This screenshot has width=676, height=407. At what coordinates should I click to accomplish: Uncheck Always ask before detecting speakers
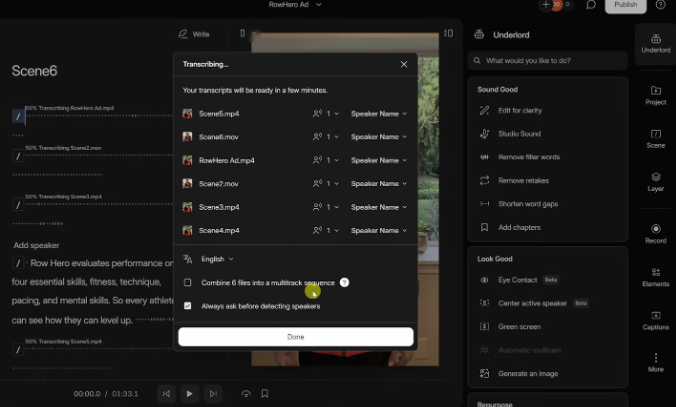coord(188,306)
